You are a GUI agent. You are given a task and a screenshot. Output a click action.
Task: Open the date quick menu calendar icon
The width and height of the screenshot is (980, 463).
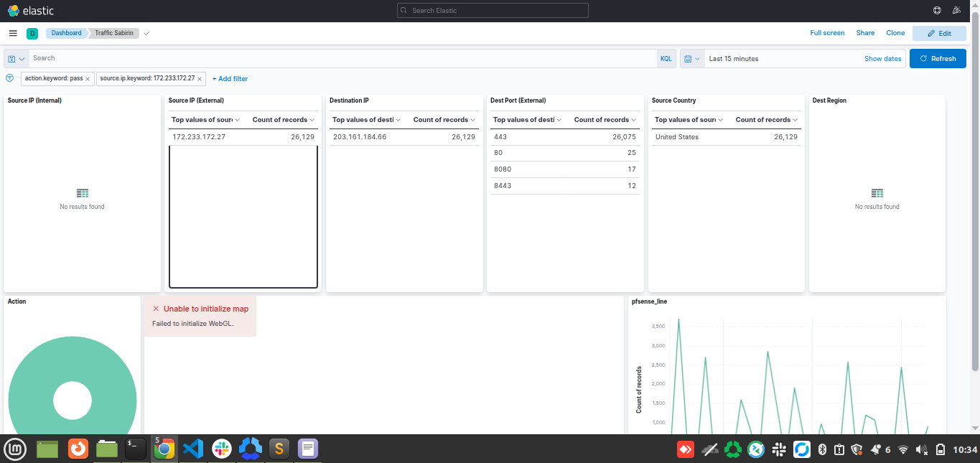coord(691,59)
